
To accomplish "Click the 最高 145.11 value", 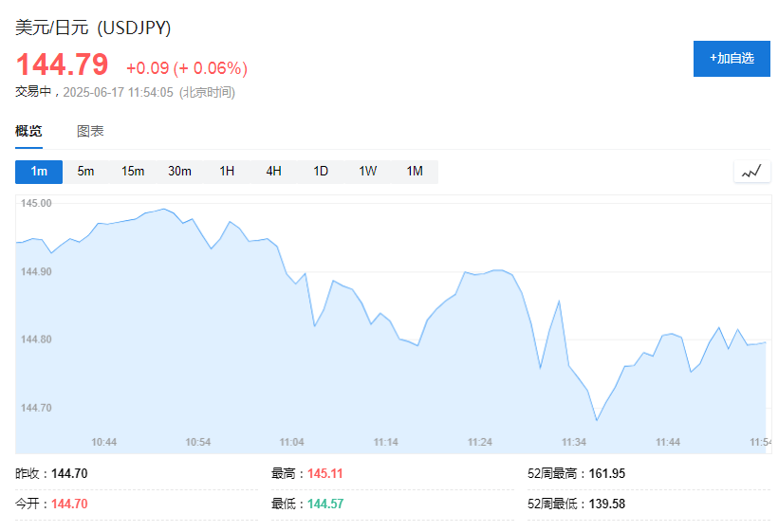I will pyautogui.click(x=325, y=474).
